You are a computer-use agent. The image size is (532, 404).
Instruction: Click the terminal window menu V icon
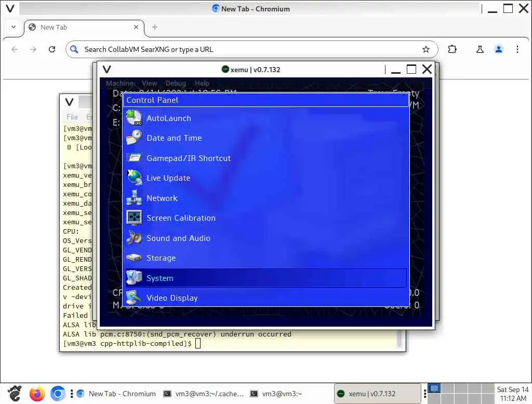click(x=69, y=102)
